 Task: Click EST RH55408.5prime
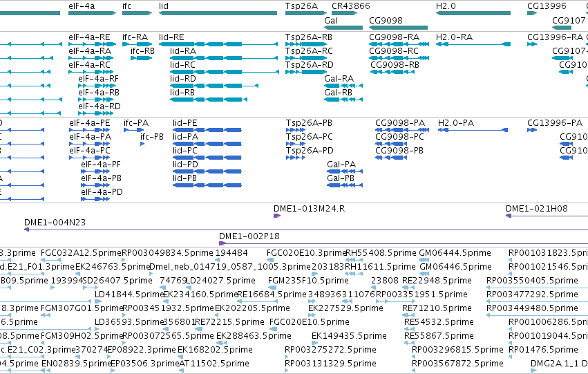[x=381, y=253]
